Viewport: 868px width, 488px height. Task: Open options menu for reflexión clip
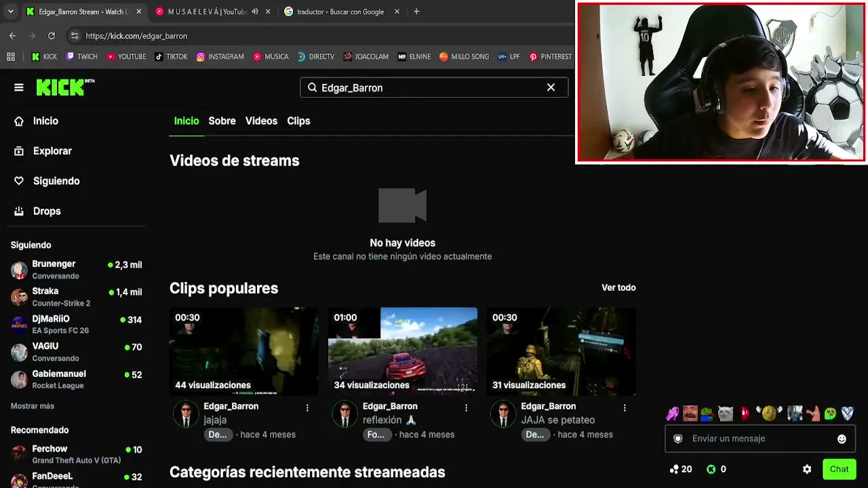pos(466,407)
